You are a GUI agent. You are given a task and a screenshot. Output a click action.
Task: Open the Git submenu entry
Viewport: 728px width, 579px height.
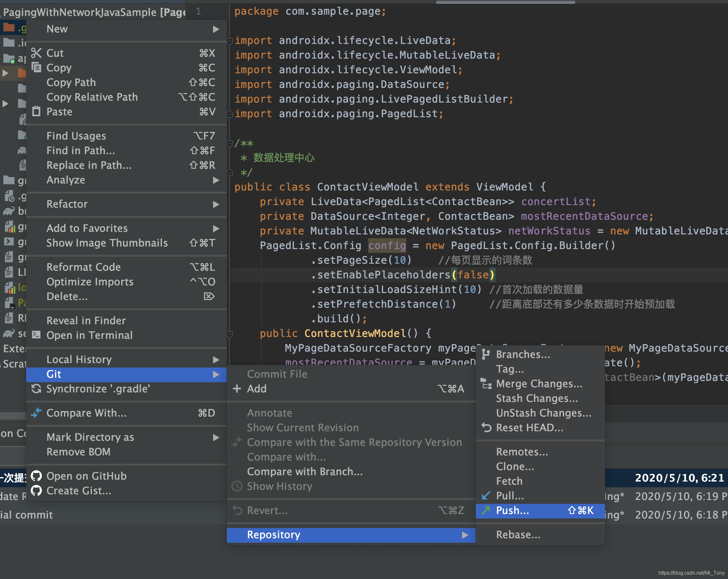click(x=126, y=374)
